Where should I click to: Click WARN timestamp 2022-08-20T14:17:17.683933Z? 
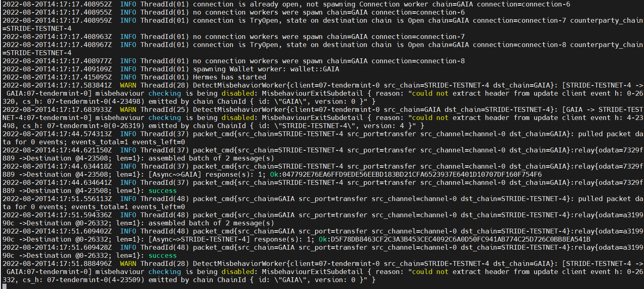point(57,109)
